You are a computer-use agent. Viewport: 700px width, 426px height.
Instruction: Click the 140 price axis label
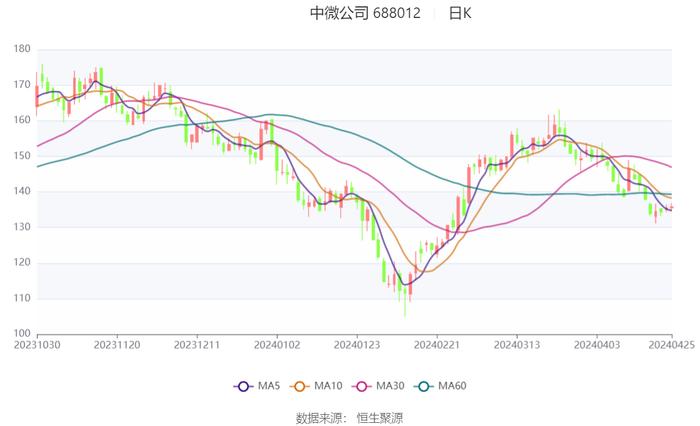[22, 191]
